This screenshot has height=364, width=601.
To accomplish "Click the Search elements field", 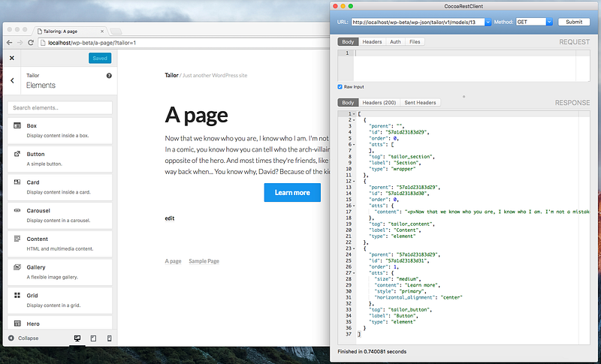I will [60, 108].
